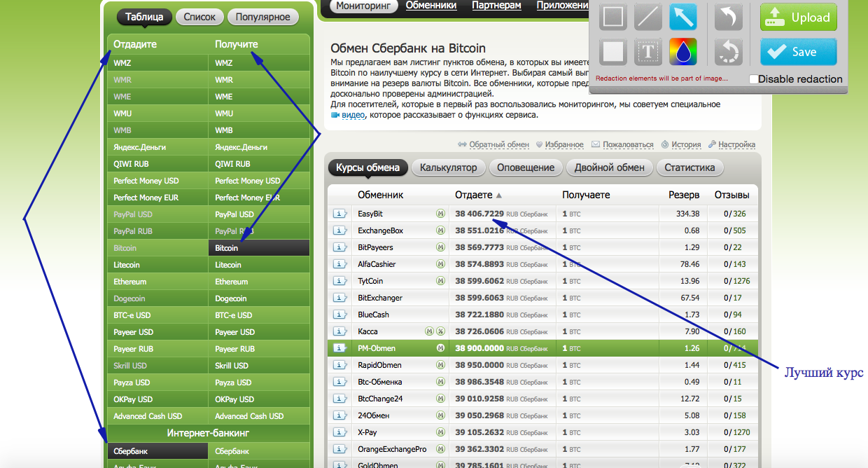Open the Партнерам navigation item

496,6
